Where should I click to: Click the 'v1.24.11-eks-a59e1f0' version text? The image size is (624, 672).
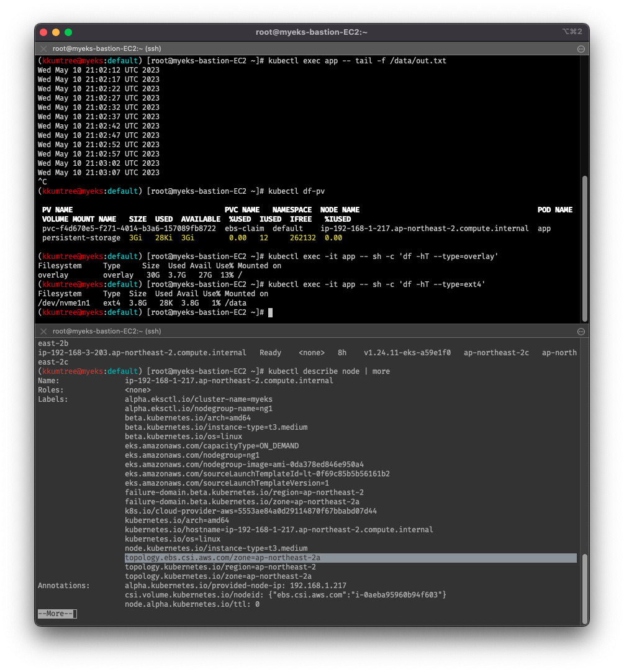tap(407, 353)
